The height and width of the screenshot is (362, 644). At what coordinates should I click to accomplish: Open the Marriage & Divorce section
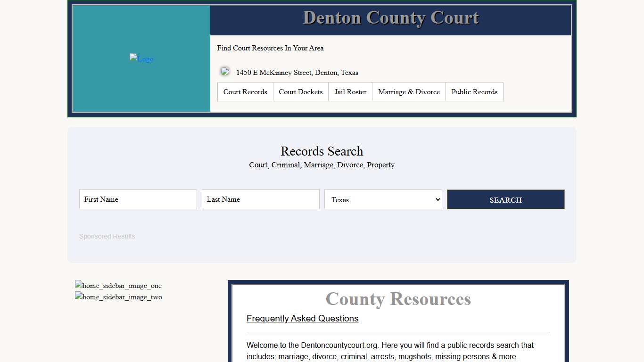[409, 91]
